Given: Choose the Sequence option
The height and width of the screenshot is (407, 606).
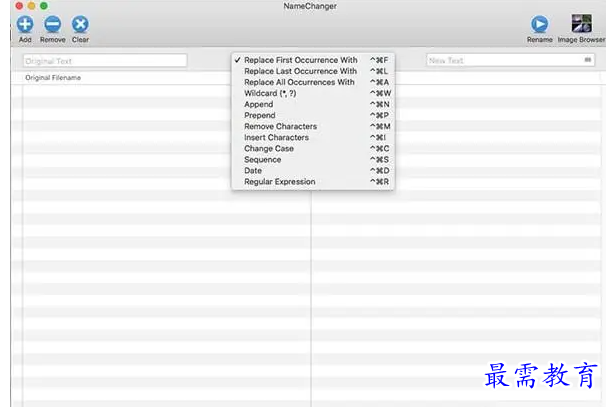Looking at the screenshot, I should (x=313, y=160).
